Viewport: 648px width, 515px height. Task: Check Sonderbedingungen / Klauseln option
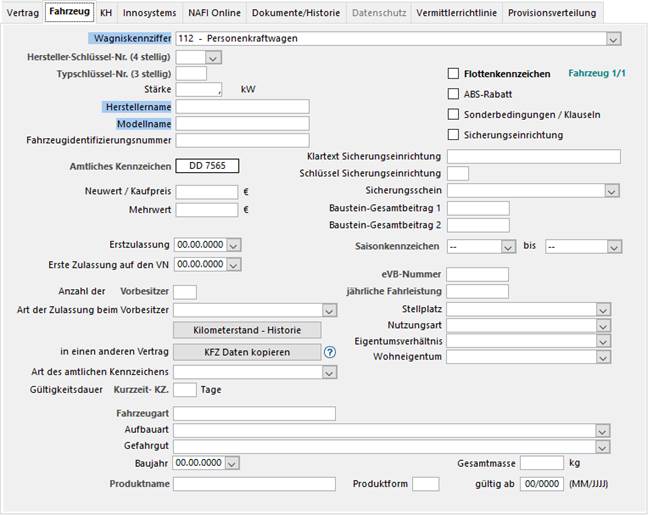point(453,114)
